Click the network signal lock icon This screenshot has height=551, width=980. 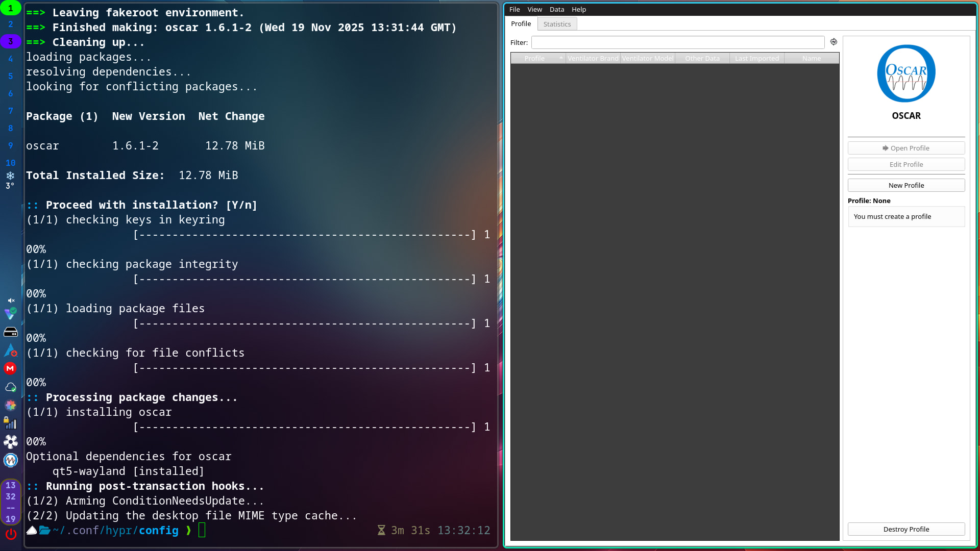pyautogui.click(x=11, y=423)
